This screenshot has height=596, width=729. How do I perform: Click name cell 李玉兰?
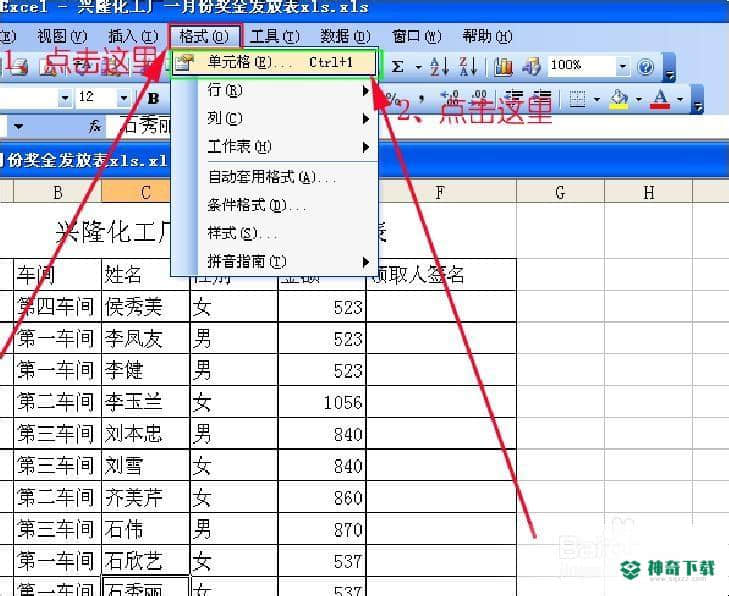click(x=146, y=402)
